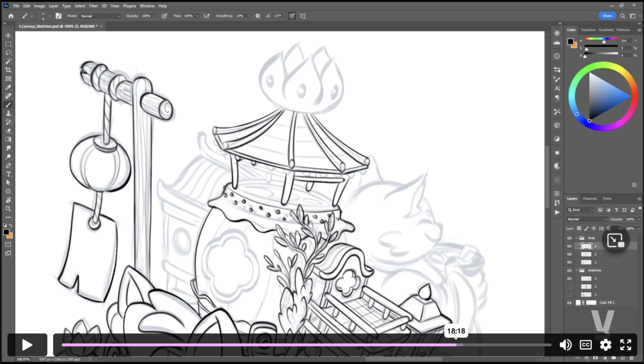Open the layer blend mode dropdown
This screenshot has height=364, width=644.
[587, 219]
